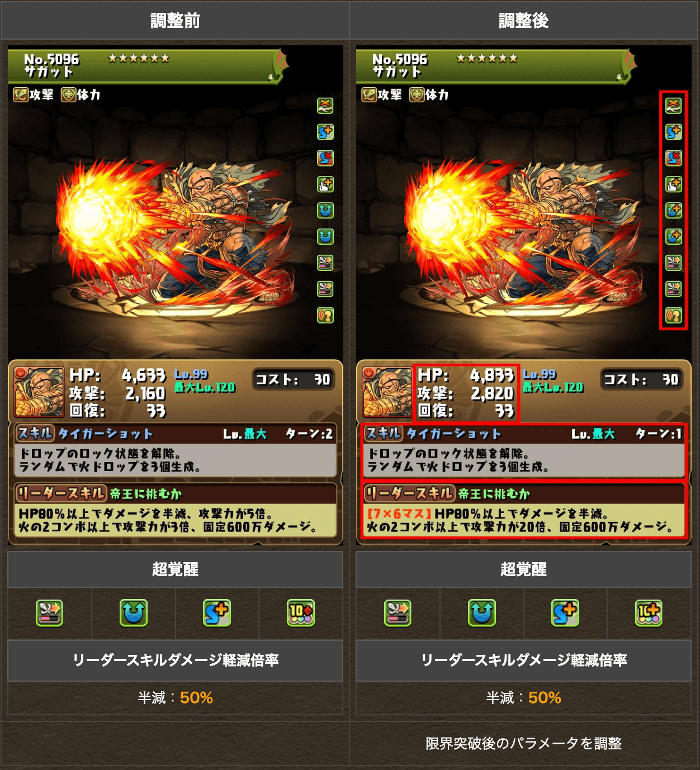Click the cloud resist awakening icon in 調整後 panel

pos(673,105)
